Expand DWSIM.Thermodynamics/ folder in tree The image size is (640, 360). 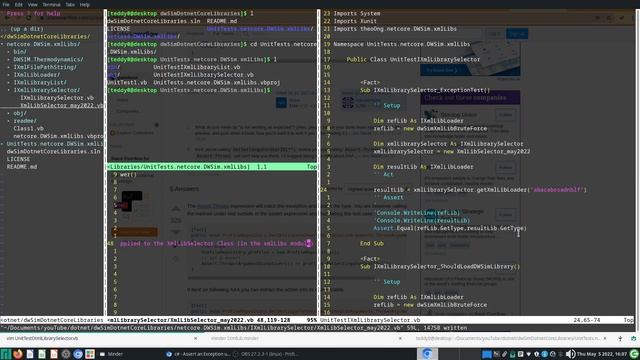coord(9,60)
